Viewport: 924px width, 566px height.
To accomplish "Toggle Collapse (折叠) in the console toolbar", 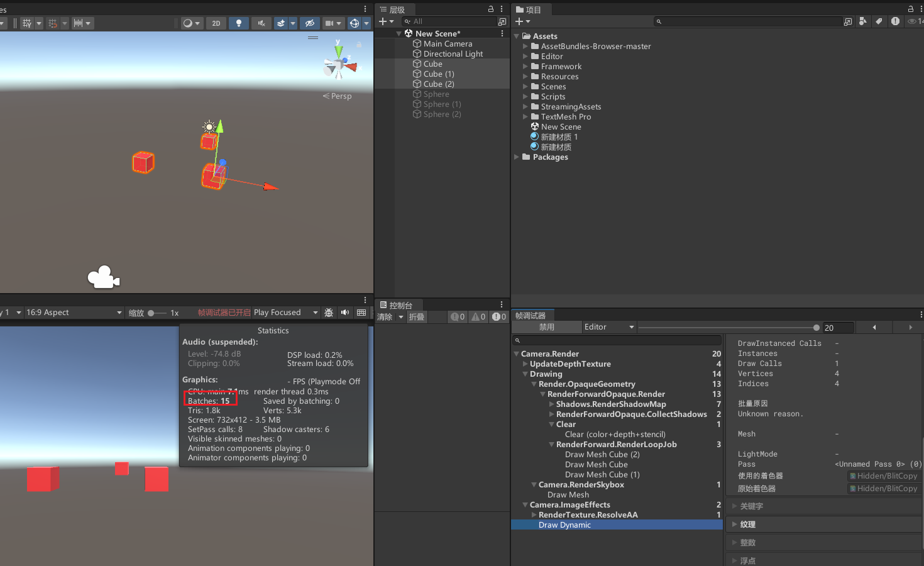I will (x=417, y=317).
